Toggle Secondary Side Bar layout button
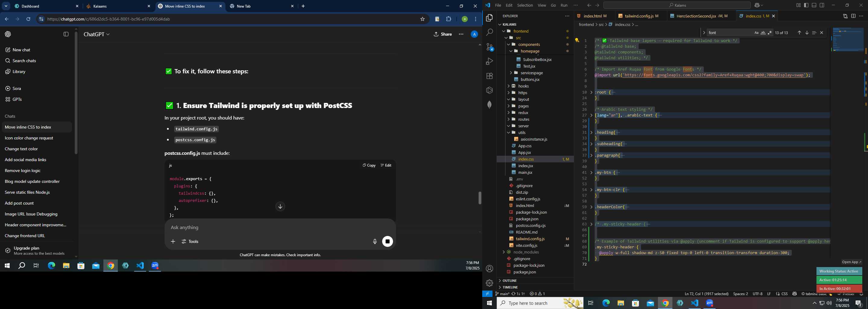Screen dimensions: 868x309 [822, 5]
